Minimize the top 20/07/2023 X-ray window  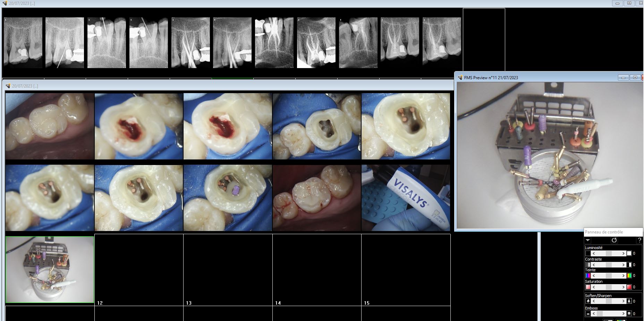(x=617, y=3)
